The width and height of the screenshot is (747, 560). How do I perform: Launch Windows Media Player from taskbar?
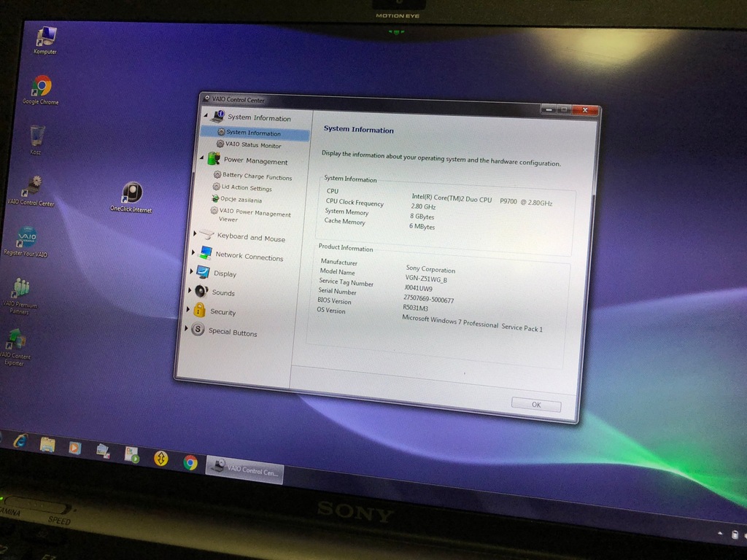tap(75, 448)
